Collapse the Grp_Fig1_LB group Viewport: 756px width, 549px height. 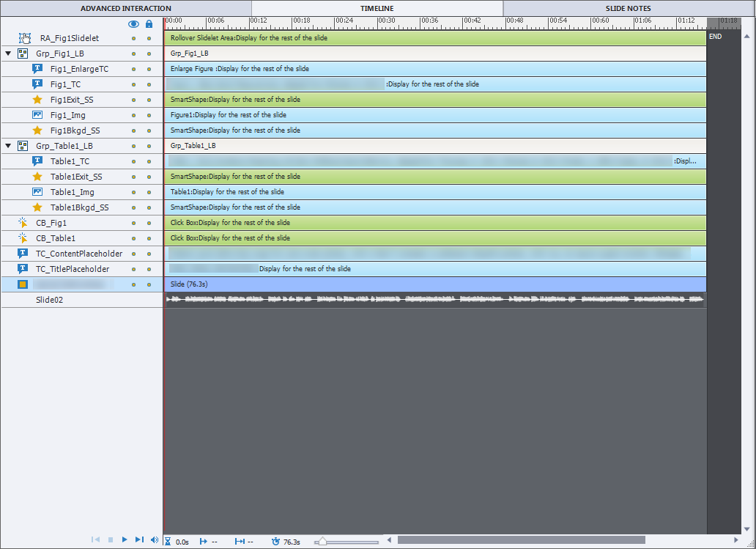(x=8, y=54)
